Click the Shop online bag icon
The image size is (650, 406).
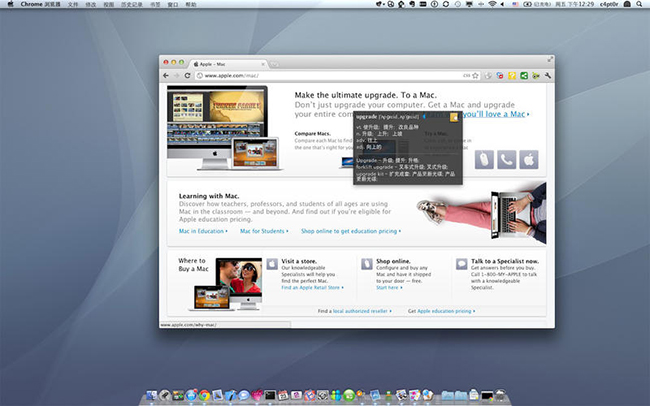tap(366, 264)
